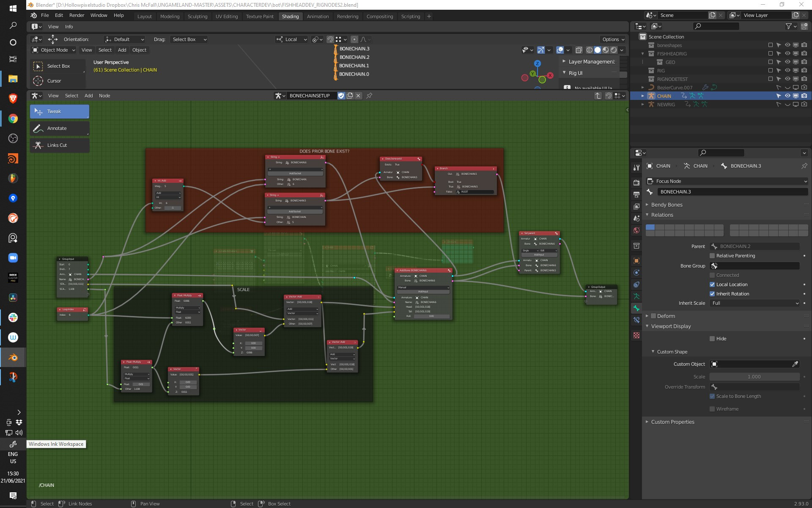
Task: Choose the Links Cut tool
Action: tap(59, 145)
